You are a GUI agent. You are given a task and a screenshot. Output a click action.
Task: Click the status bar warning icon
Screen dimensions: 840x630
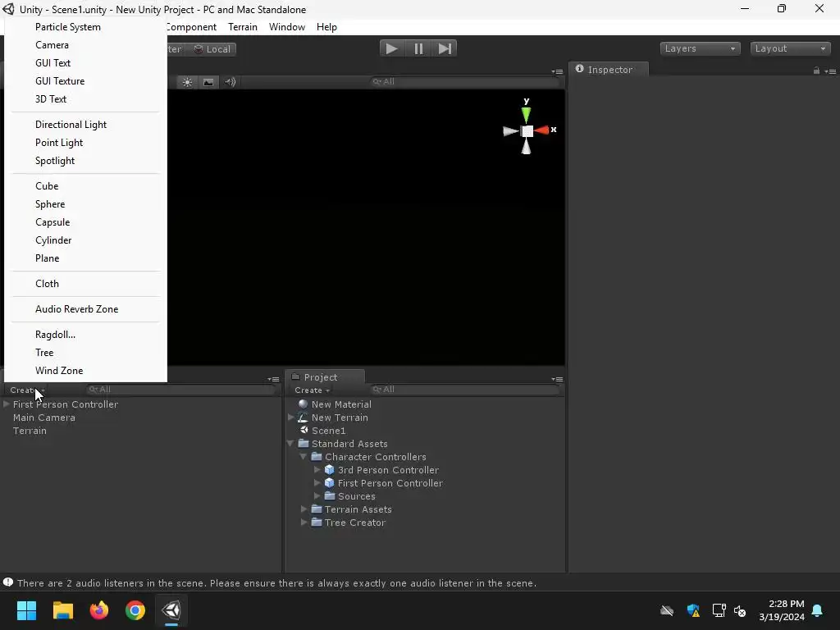coord(8,582)
